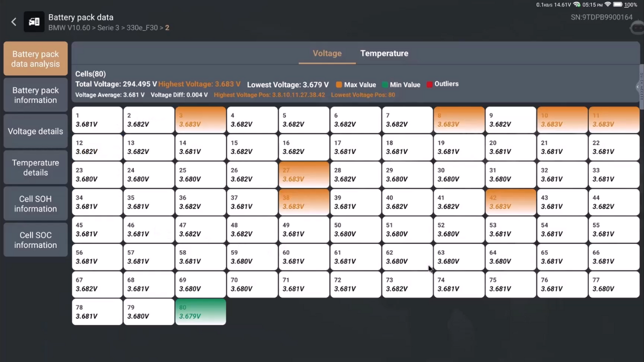
Task: Open Cell SOH information
Action: [x=35, y=204]
